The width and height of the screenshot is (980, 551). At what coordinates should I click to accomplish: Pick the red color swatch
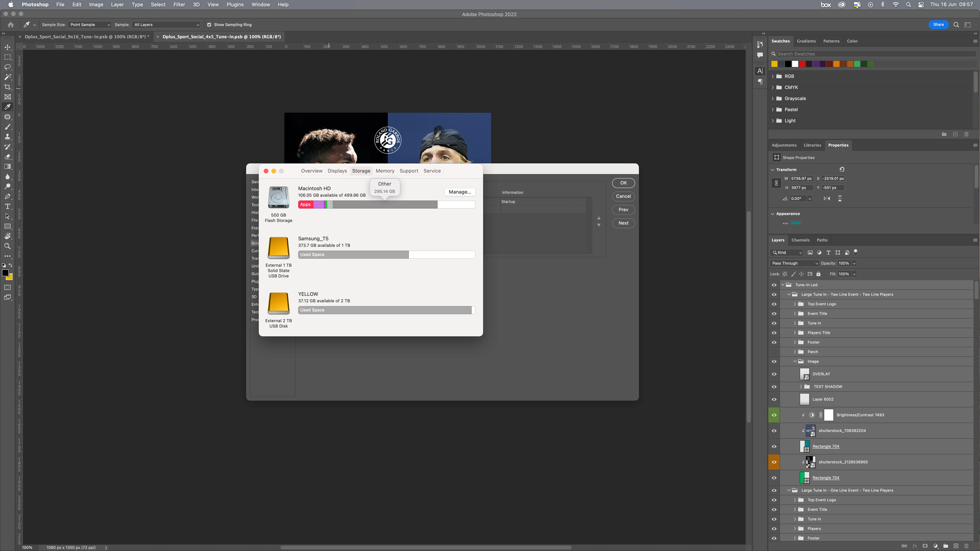point(802,64)
